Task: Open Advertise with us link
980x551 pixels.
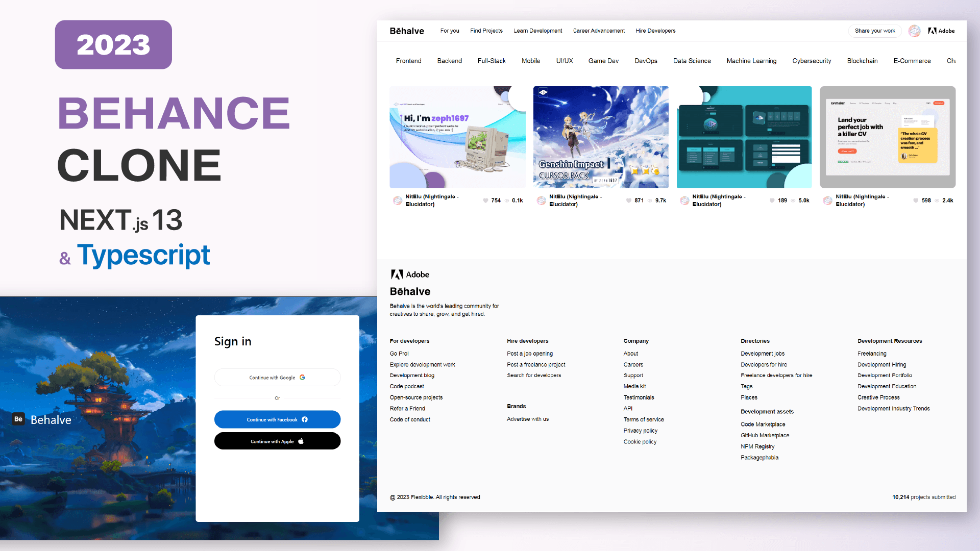Action: (528, 419)
